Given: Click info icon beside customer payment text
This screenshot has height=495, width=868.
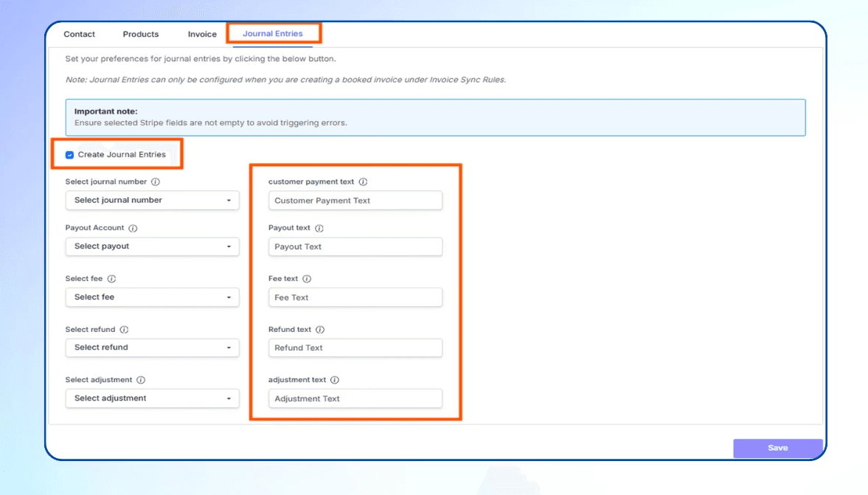Looking at the screenshot, I should (x=363, y=181).
